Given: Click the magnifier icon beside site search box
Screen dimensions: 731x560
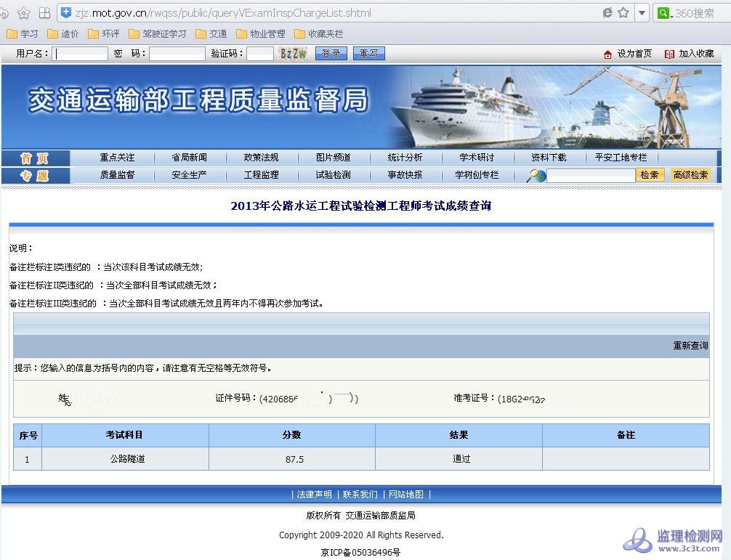Looking at the screenshot, I should point(536,175).
